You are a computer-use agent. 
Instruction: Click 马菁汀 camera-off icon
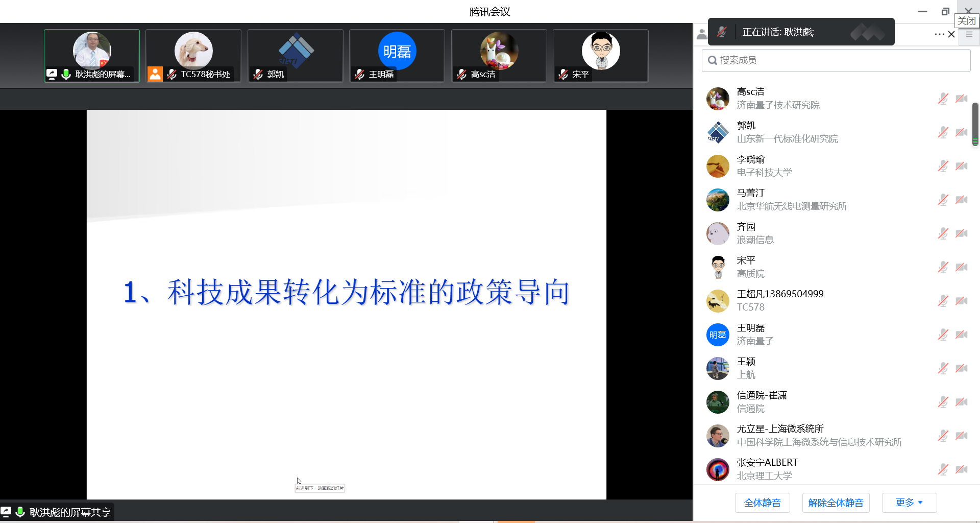pyautogui.click(x=962, y=200)
